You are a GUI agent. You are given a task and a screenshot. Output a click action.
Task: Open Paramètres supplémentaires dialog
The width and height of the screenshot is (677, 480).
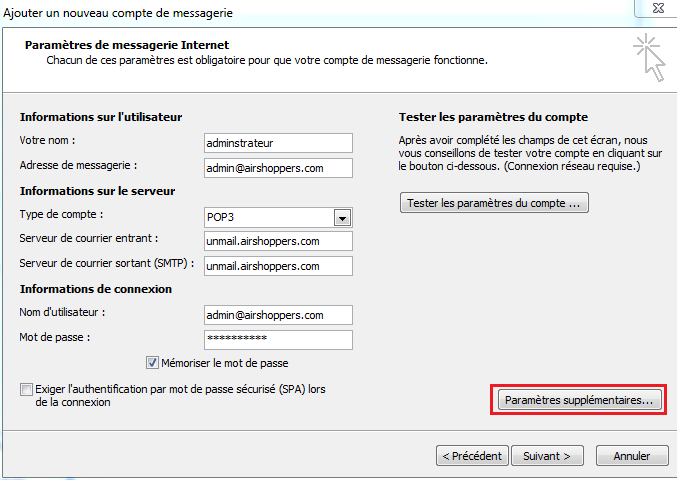579,400
